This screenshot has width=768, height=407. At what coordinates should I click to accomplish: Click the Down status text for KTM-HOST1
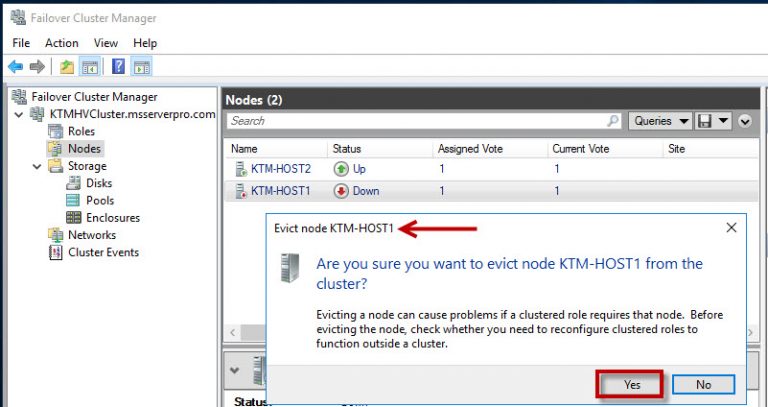366,191
